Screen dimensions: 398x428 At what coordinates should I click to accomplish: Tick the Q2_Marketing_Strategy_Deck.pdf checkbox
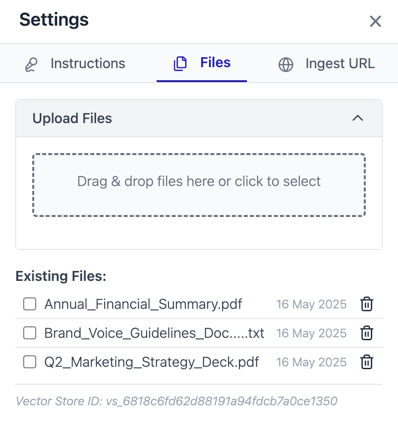(30, 362)
